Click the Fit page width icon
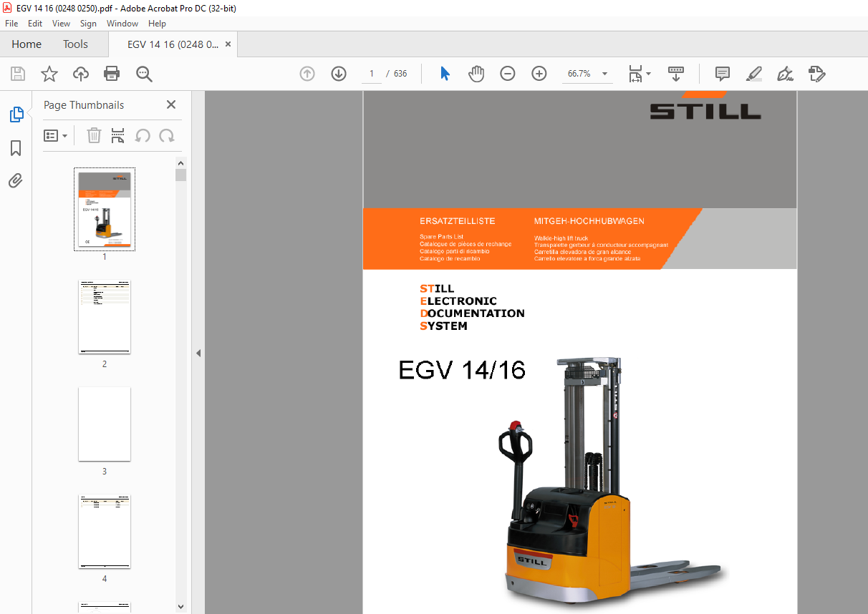This screenshot has height=614, width=868. coord(635,74)
